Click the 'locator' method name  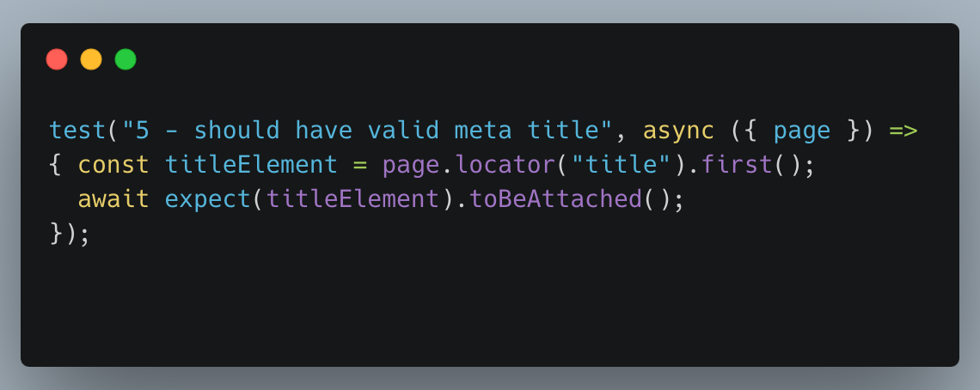point(505,165)
